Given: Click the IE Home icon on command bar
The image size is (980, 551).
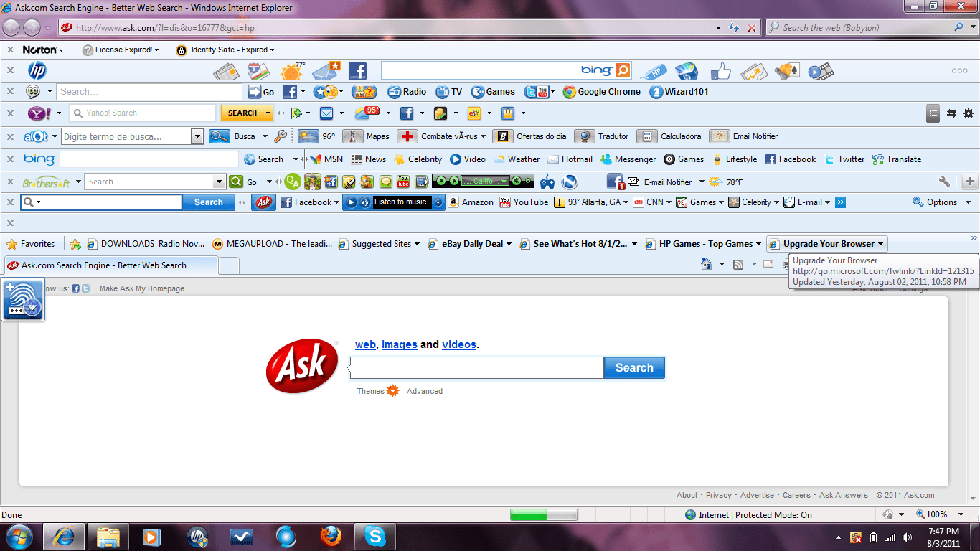Looking at the screenshot, I should pyautogui.click(x=707, y=264).
